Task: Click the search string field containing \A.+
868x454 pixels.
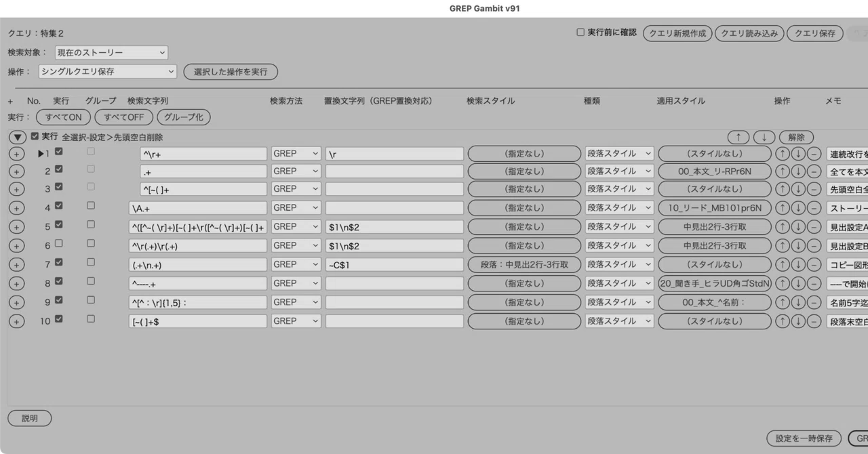Action: [197, 208]
